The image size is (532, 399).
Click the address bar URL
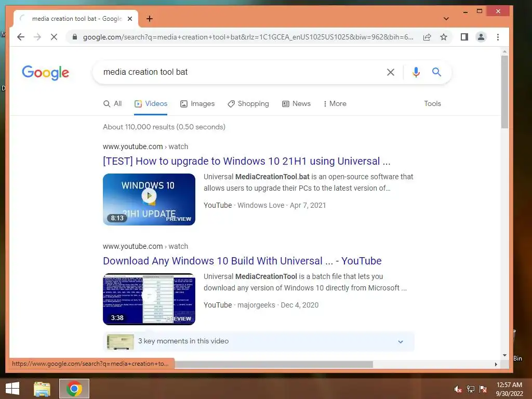(248, 37)
